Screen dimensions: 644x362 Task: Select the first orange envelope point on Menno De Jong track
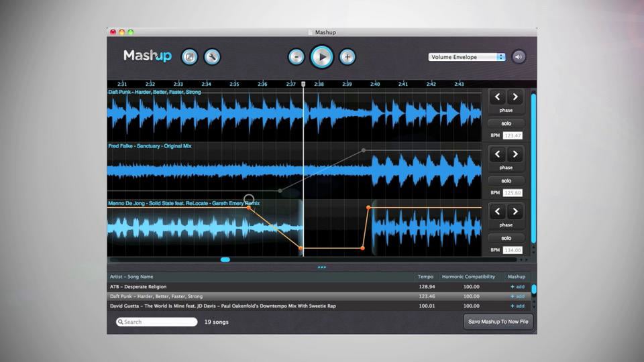click(248, 208)
